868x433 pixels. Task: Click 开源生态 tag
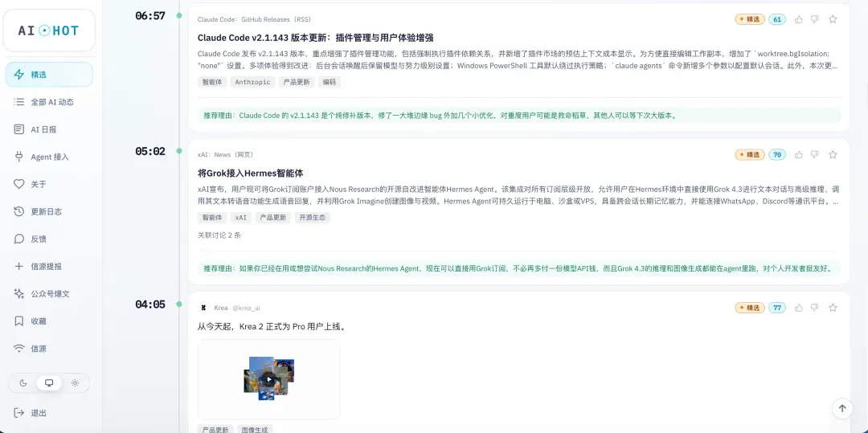[312, 218]
